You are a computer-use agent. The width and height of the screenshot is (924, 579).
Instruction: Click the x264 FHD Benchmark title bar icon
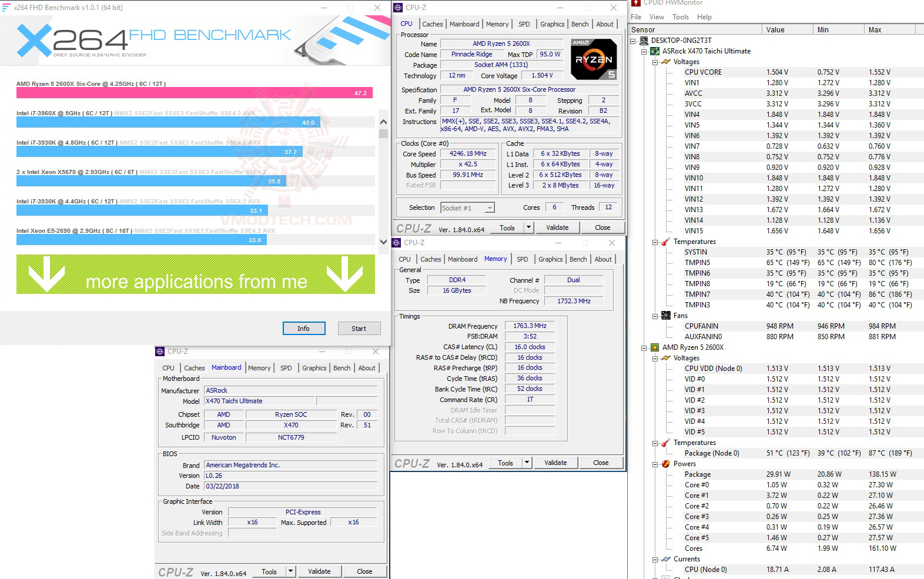click(x=6, y=8)
